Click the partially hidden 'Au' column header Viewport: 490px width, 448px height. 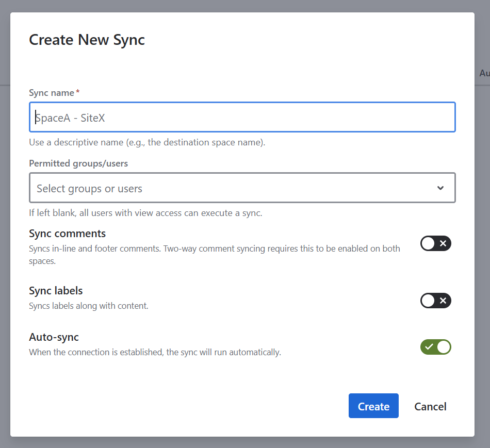(x=484, y=73)
